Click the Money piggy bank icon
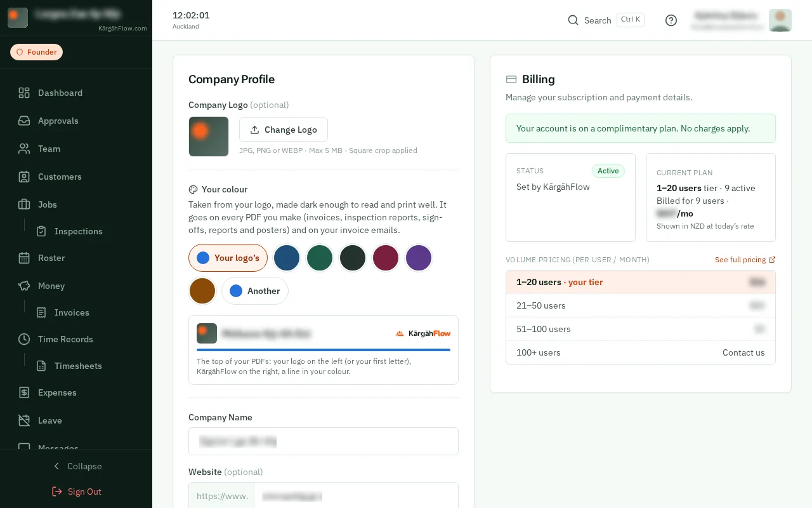The width and height of the screenshot is (812, 508). [24, 286]
